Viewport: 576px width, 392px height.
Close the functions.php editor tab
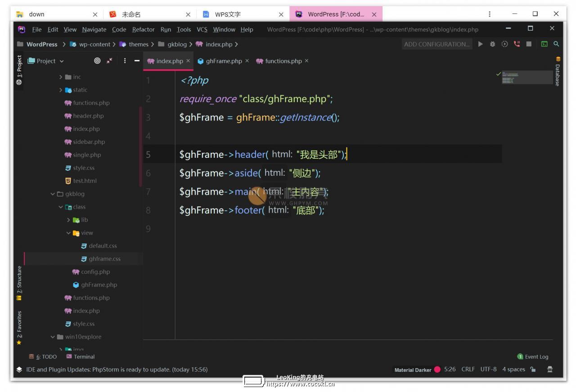pos(306,61)
